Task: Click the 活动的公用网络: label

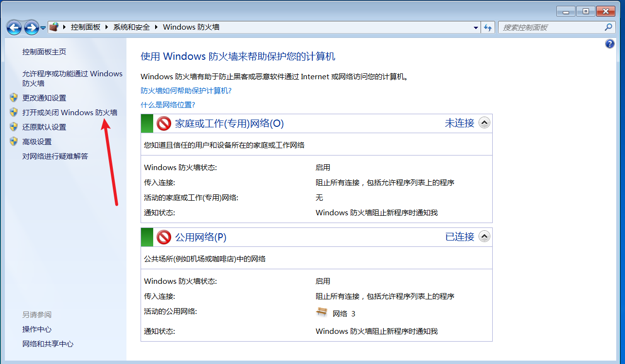Action: coord(171,311)
